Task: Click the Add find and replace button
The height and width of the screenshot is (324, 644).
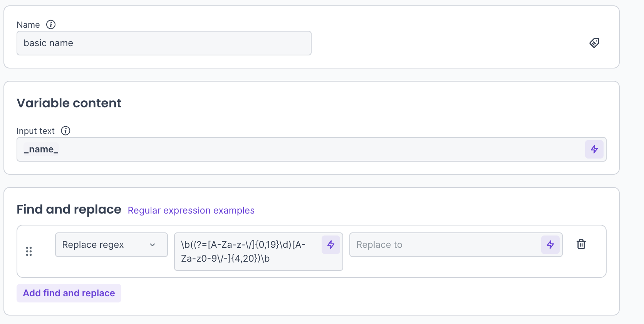Action: (x=69, y=293)
